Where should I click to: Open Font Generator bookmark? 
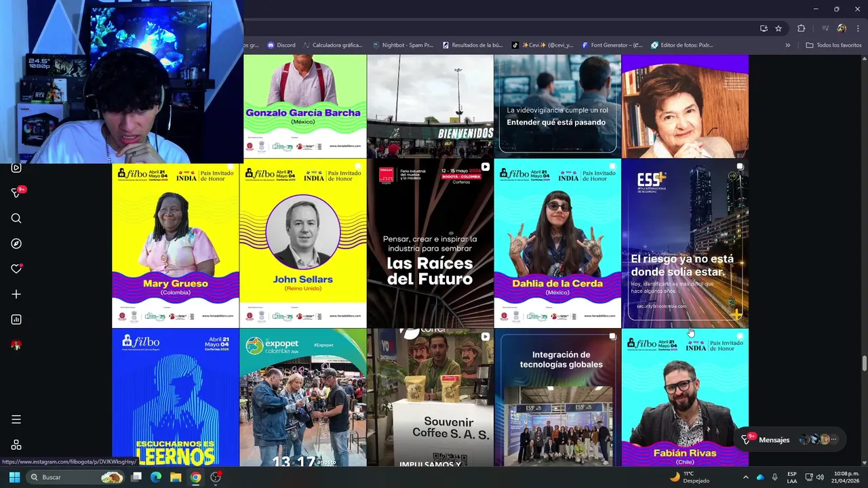(612, 45)
